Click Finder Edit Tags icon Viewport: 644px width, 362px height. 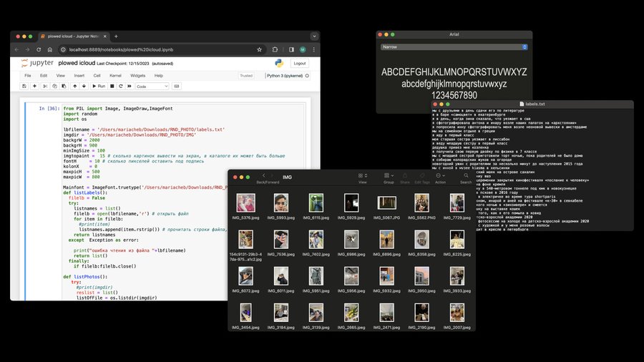point(421,176)
